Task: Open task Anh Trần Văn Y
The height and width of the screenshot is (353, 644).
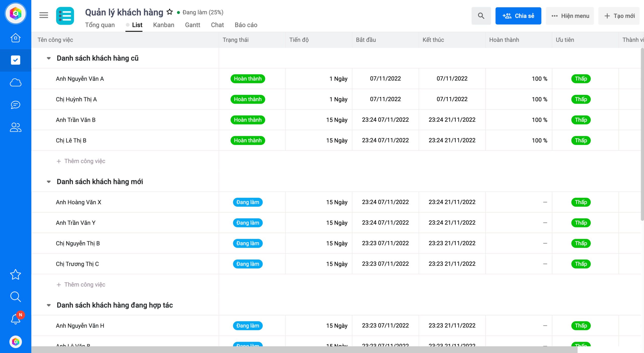Action: coord(75,223)
